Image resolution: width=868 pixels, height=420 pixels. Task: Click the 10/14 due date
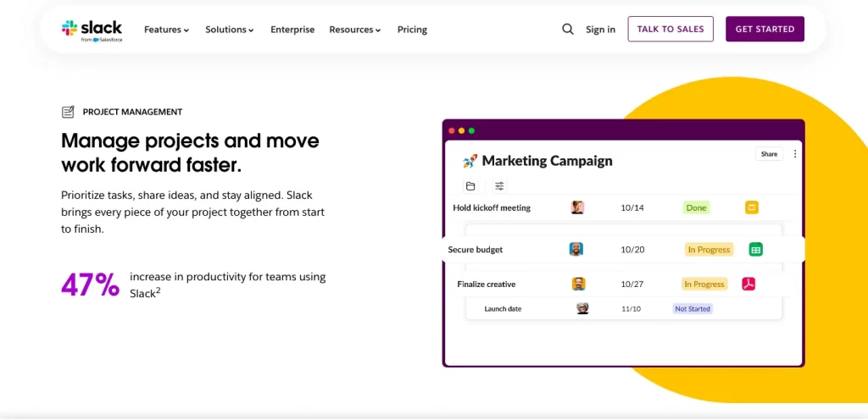[x=632, y=207]
